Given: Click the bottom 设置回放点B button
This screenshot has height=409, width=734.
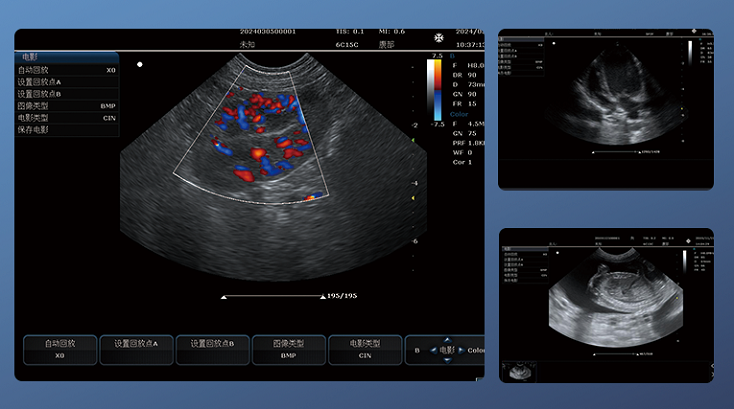Looking at the screenshot, I should click(213, 350).
